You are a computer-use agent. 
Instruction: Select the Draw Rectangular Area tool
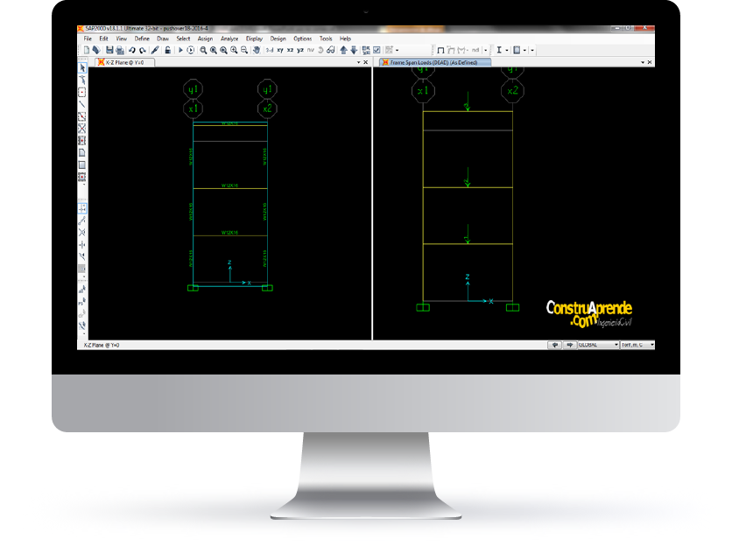[x=82, y=165]
